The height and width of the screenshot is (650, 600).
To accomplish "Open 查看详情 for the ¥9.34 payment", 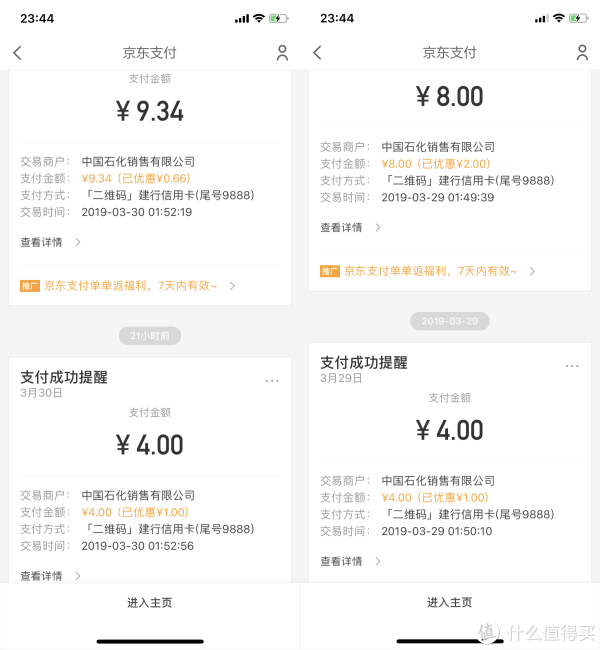I will (x=41, y=242).
